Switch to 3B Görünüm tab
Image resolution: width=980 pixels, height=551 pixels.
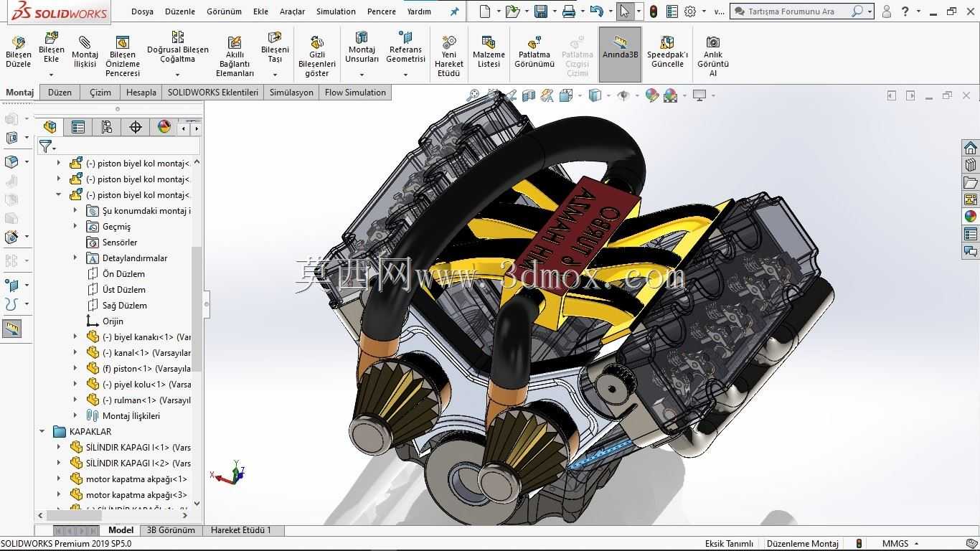[171, 530]
